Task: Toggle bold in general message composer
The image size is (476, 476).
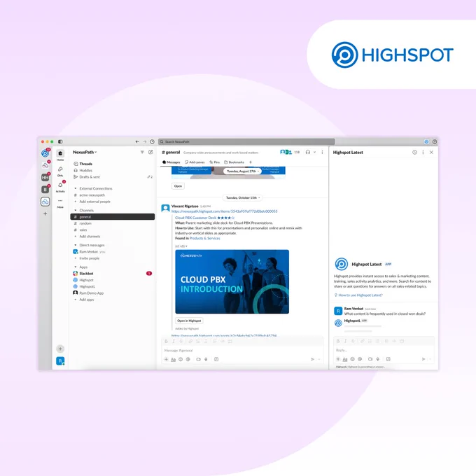Action: 166,342
